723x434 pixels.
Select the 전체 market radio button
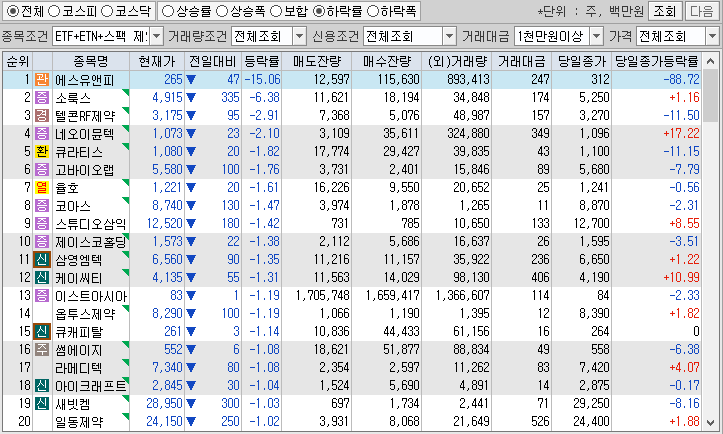[x=13, y=11]
